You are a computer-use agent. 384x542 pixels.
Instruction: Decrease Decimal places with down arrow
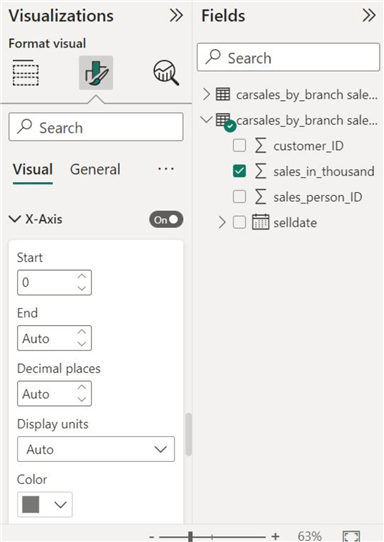(x=82, y=399)
